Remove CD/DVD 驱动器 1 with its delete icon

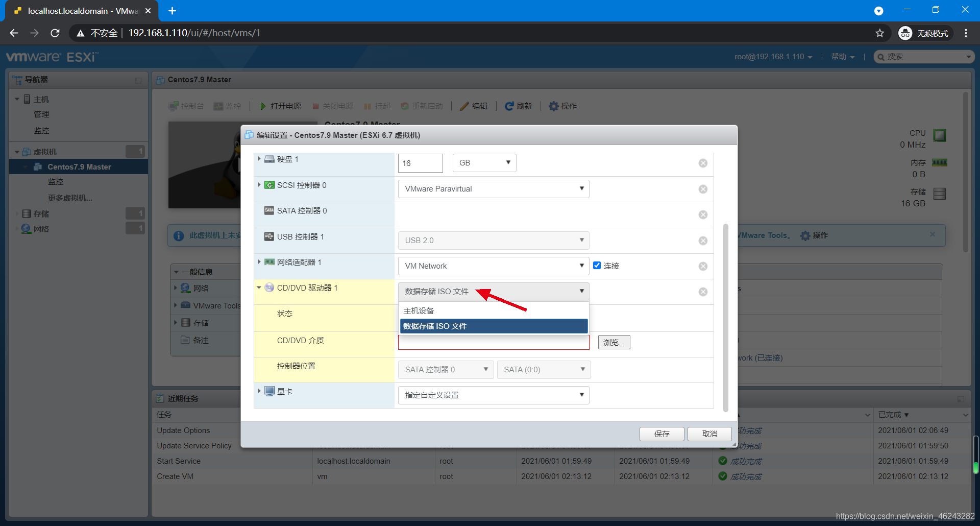703,292
